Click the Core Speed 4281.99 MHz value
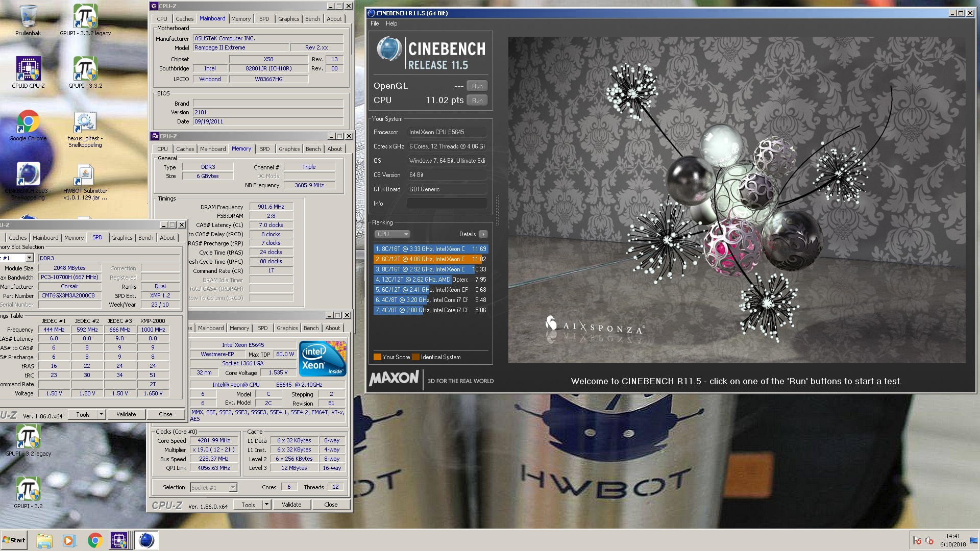 pos(214,440)
